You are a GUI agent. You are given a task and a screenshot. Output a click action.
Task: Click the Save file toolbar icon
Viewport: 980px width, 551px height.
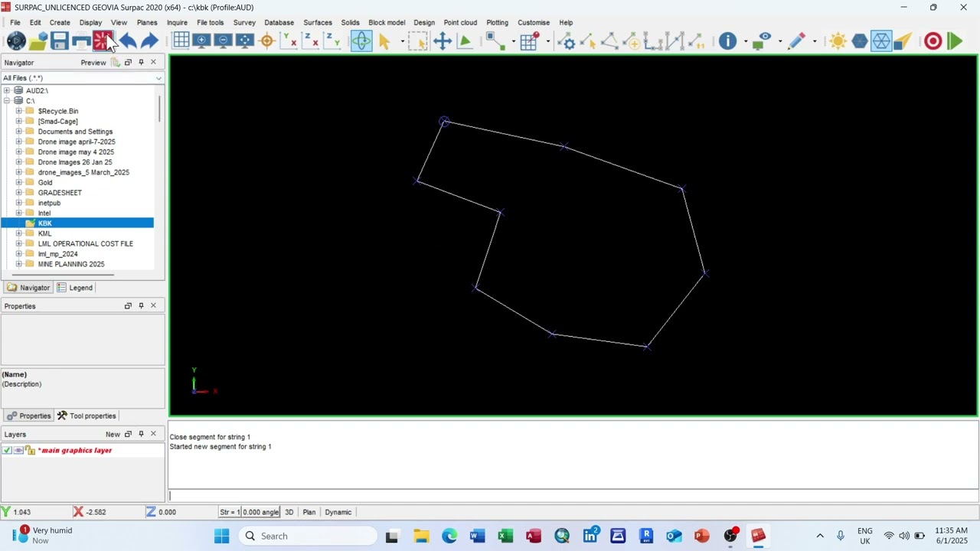[x=60, y=41]
